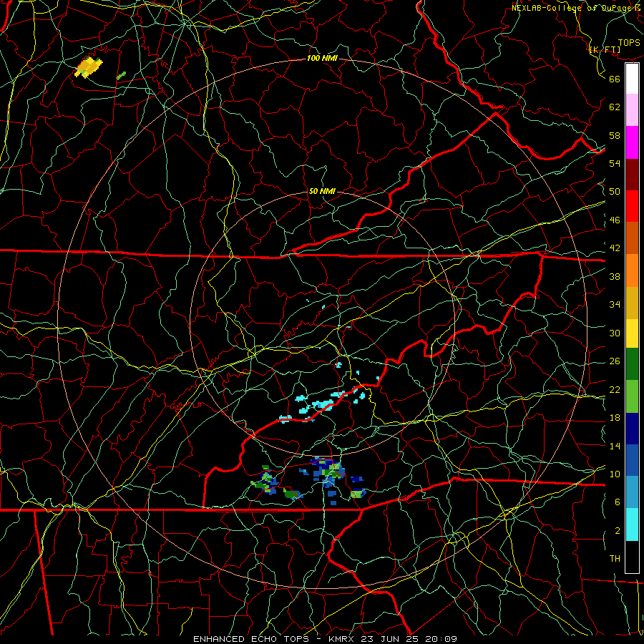Click the large blue-green echo cluster
Image resolution: width=644 pixels, height=644 pixels.
328,473
